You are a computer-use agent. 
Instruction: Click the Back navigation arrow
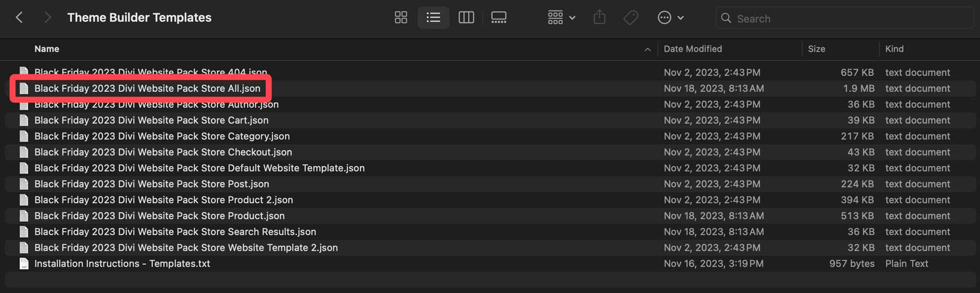[x=20, y=18]
